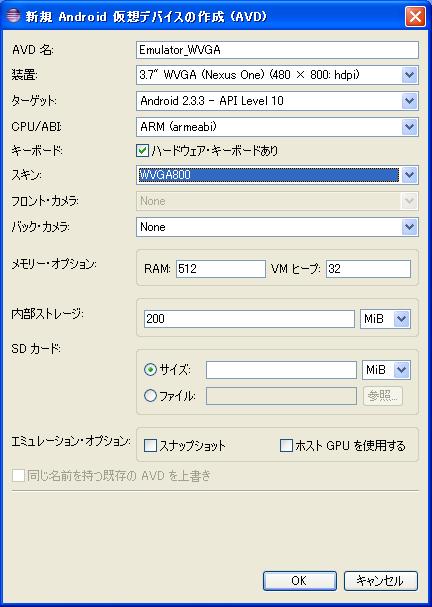This screenshot has height=607, width=432.
Task: Open the SD card size MiB dropdown
Action: (x=401, y=370)
